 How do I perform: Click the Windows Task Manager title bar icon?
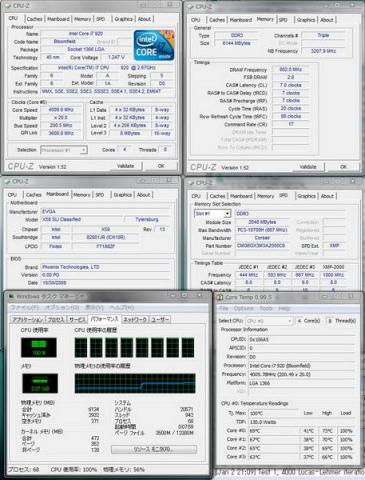[x=11, y=296]
